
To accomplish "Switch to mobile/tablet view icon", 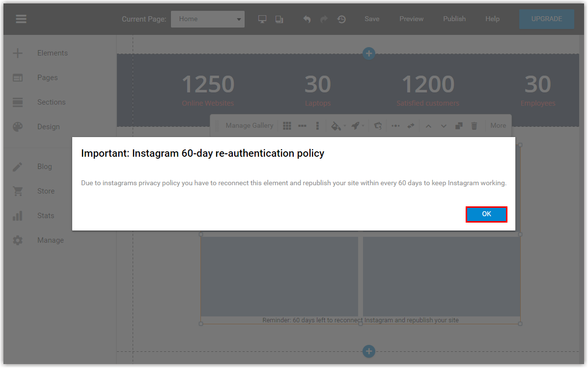I will 279,19.
